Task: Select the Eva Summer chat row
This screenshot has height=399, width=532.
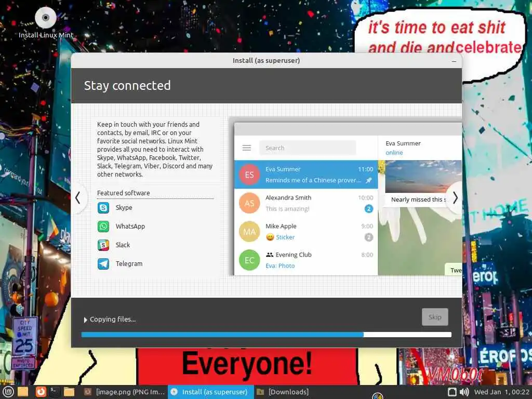Action: 306,175
